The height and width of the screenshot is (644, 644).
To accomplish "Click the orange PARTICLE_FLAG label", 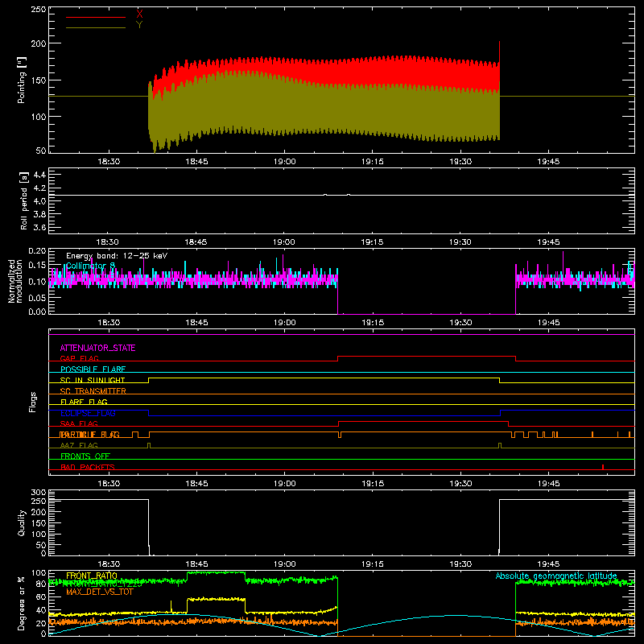I will coord(89,435).
